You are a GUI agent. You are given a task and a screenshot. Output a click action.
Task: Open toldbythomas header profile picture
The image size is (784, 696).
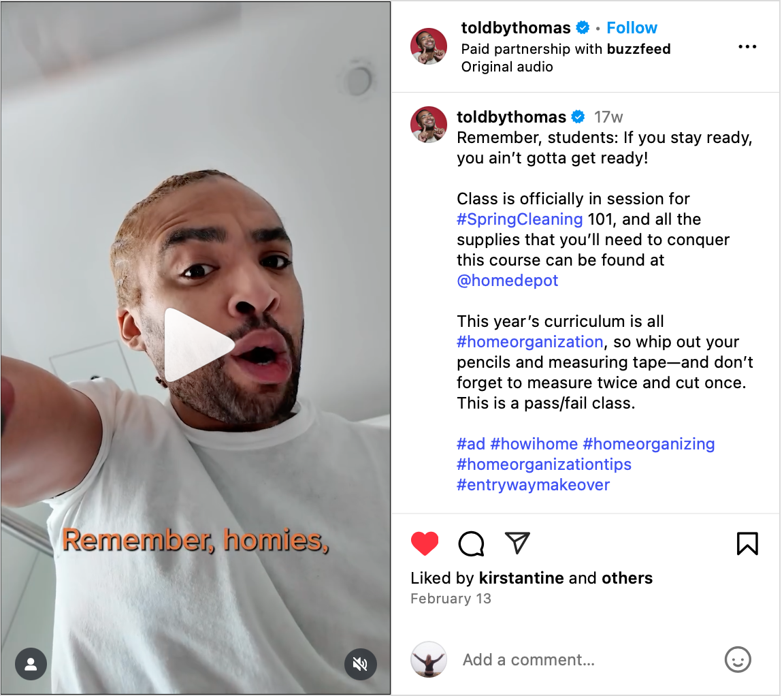(429, 46)
